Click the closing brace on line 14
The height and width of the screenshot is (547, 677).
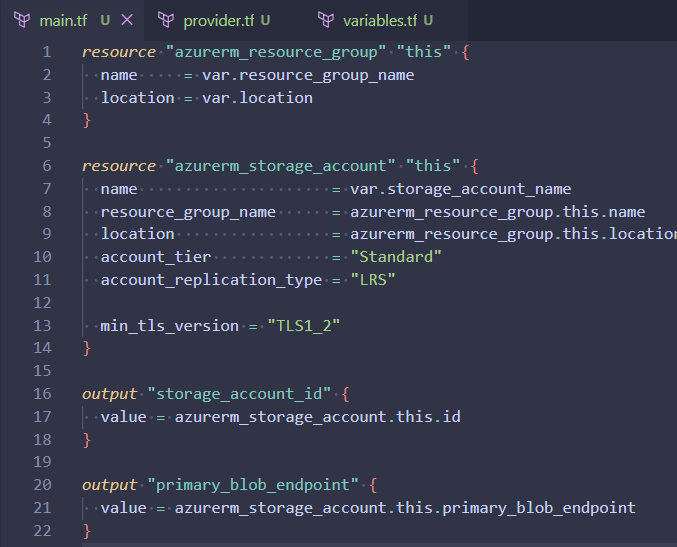[x=87, y=348]
